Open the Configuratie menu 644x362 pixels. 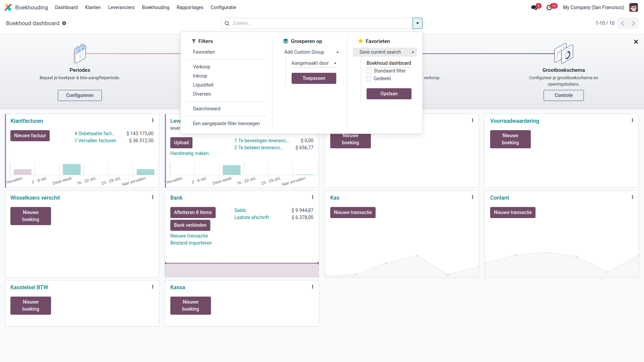223,7
